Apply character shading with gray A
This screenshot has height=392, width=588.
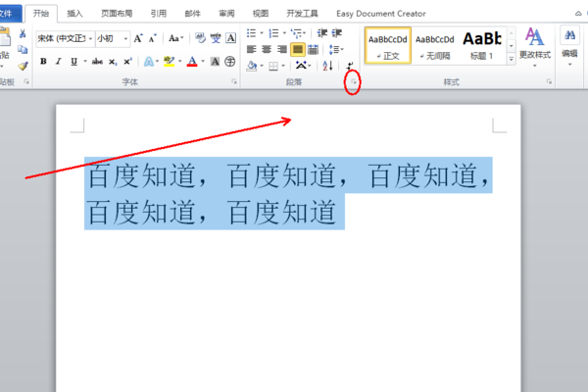[x=215, y=61]
